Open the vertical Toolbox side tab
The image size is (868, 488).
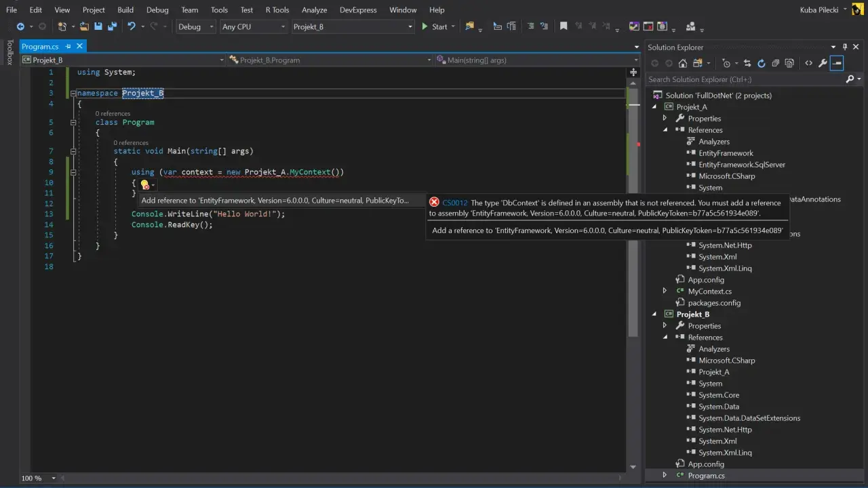coord(9,52)
